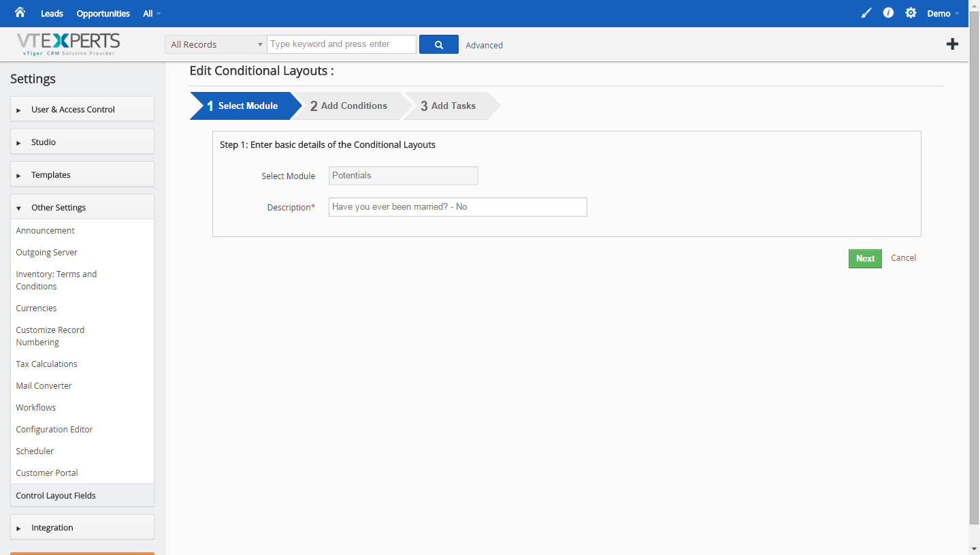980x555 pixels.
Task: Open Mail Converter settings
Action: [44, 385]
